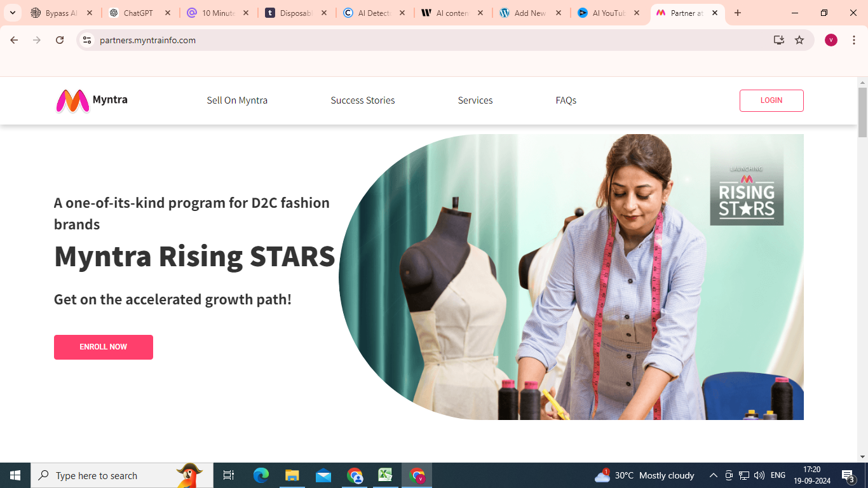Close the Add New tab

(559, 13)
